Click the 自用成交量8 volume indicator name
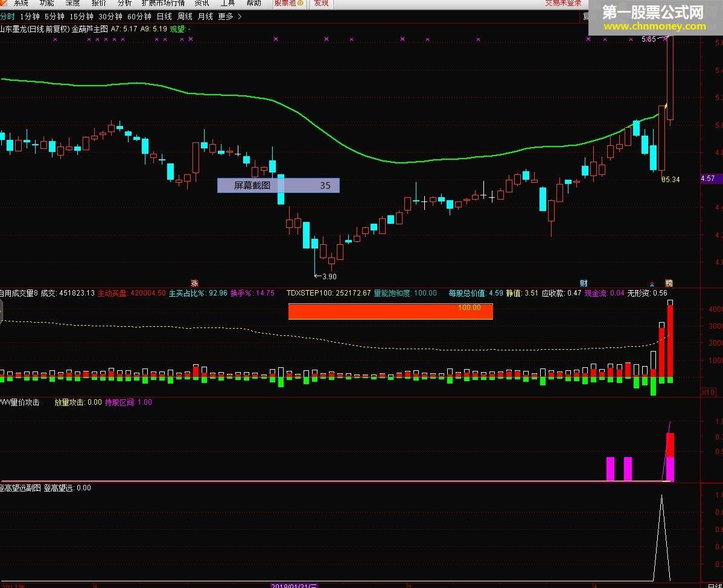 click(x=19, y=293)
